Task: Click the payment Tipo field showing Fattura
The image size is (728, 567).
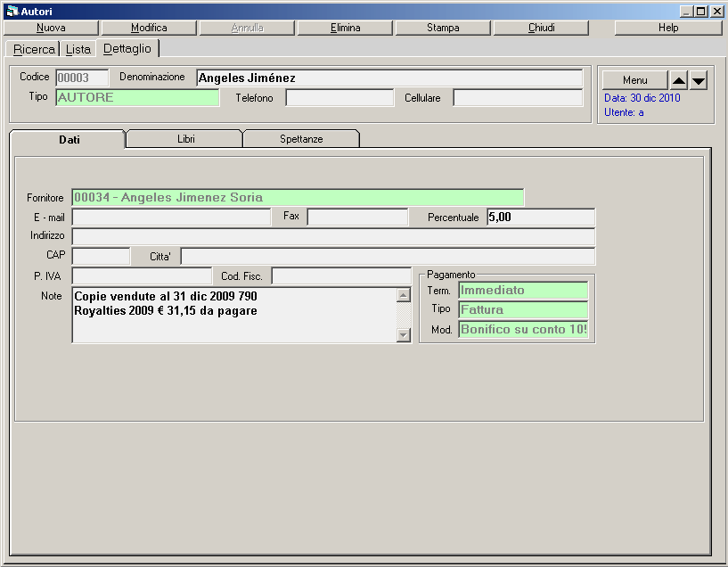Action: point(523,309)
